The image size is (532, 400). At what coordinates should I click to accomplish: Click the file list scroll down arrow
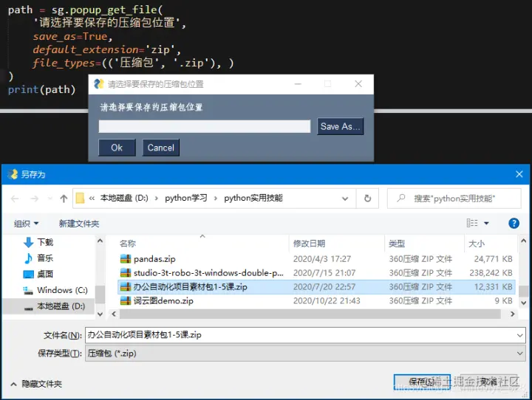tap(524, 303)
